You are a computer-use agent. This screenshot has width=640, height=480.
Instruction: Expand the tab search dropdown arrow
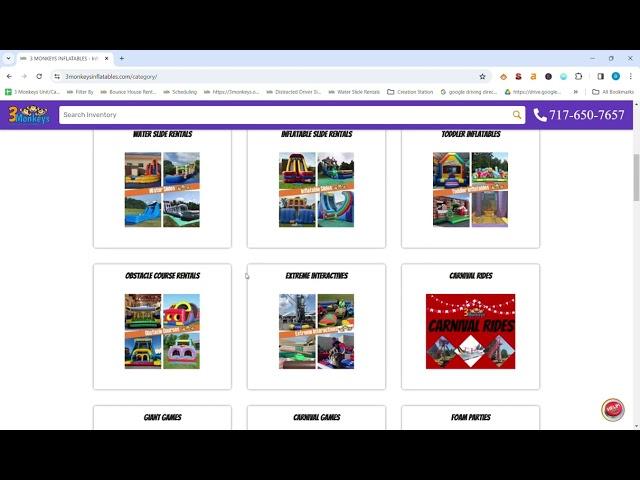(x=9, y=58)
